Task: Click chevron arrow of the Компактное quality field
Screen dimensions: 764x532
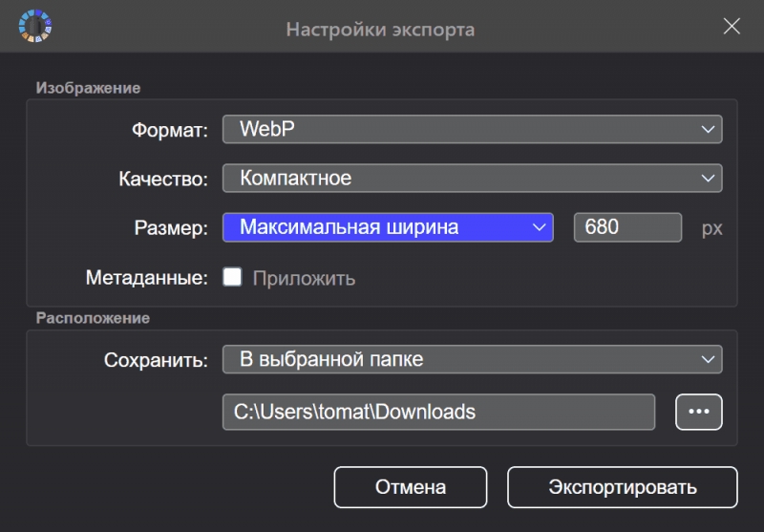Action: click(x=707, y=178)
